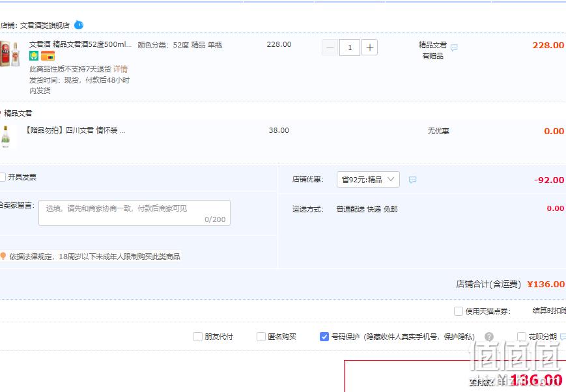
Task: Click the blue Wangwang chat icon beside store name
Action: coord(79,25)
